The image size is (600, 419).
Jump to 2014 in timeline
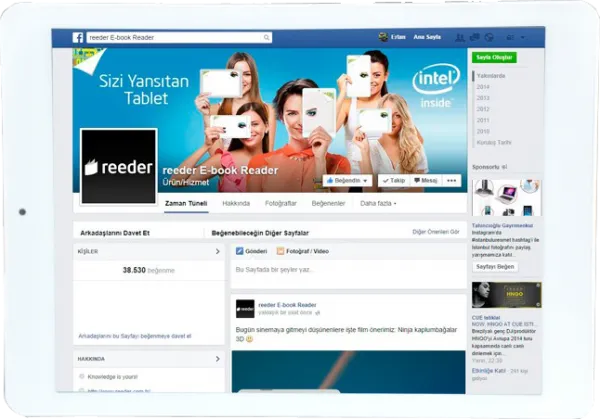(x=483, y=87)
